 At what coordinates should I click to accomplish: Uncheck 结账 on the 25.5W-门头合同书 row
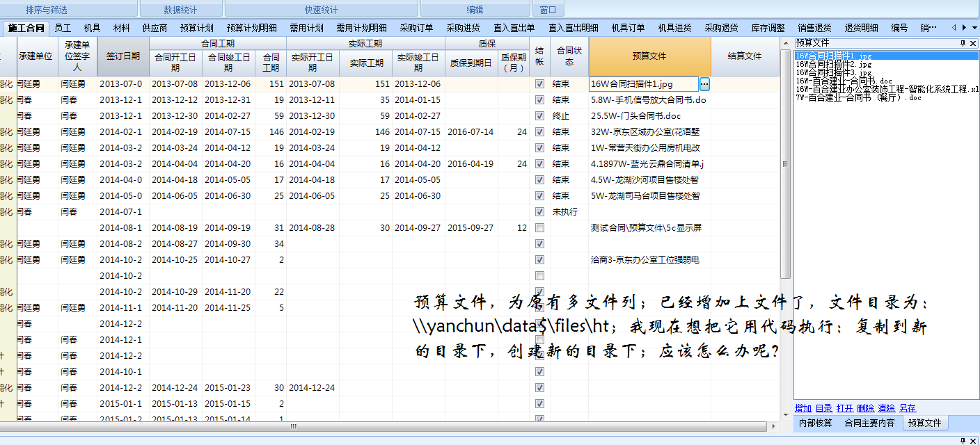pos(539,115)
